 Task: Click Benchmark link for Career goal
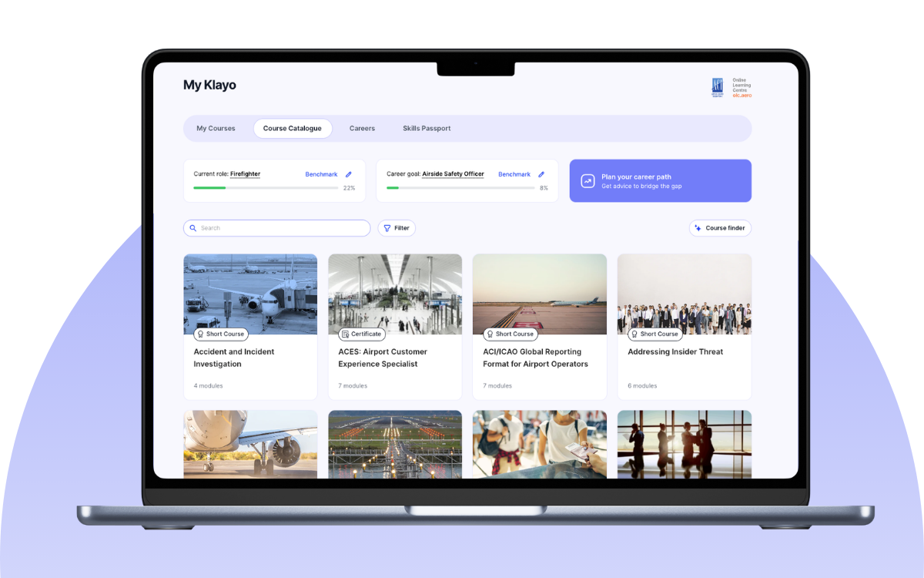(x=514, y=175)
